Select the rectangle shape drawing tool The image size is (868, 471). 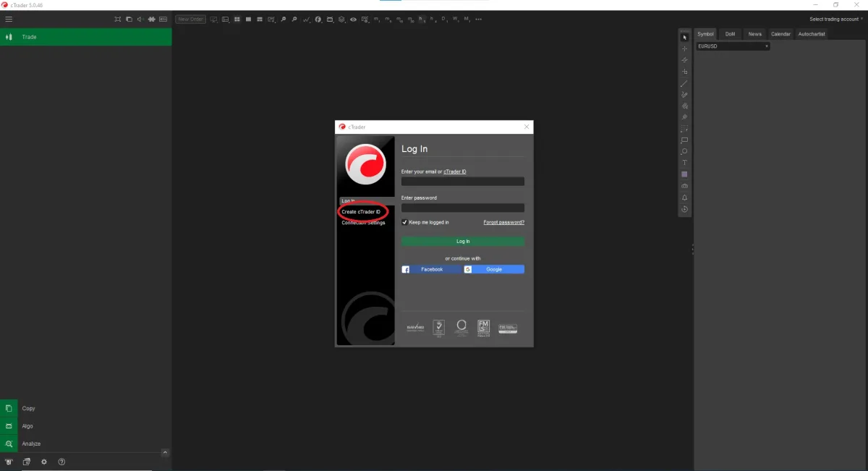[x=685, y=140]
